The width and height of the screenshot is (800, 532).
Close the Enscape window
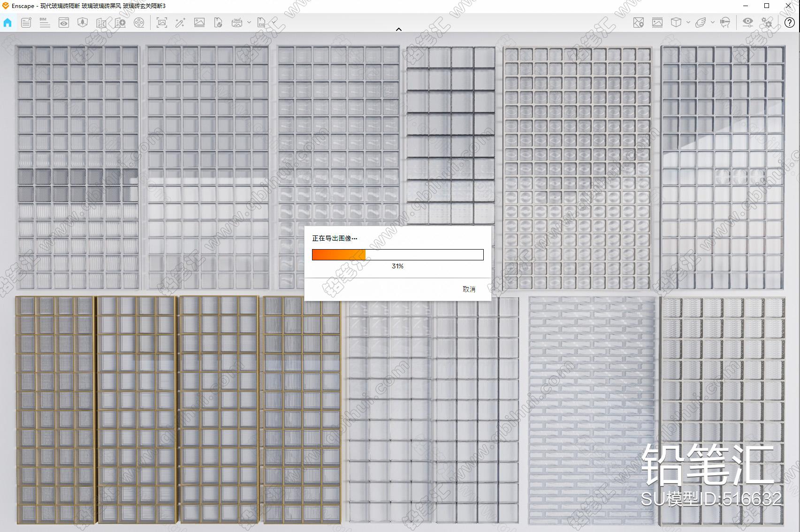click(x=788, y=6)
